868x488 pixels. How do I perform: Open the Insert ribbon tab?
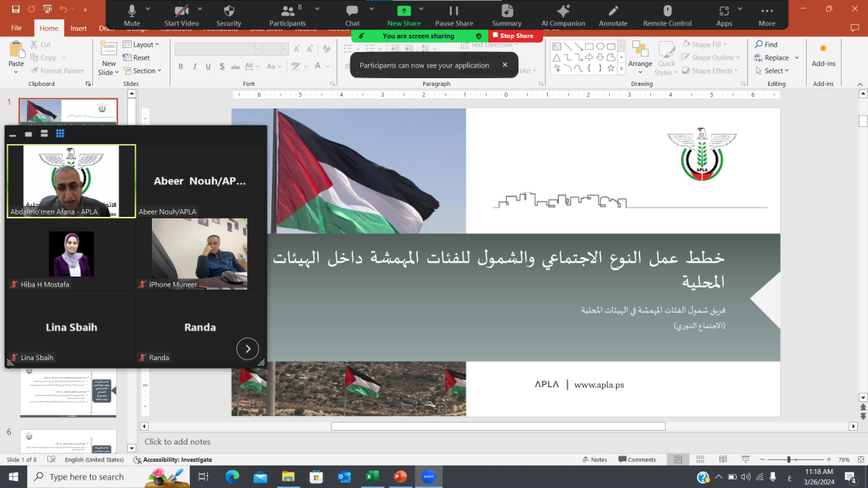point(78,28)
